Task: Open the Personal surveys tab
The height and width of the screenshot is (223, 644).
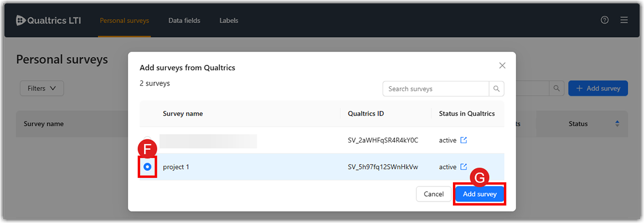Action: coord(124,20)
